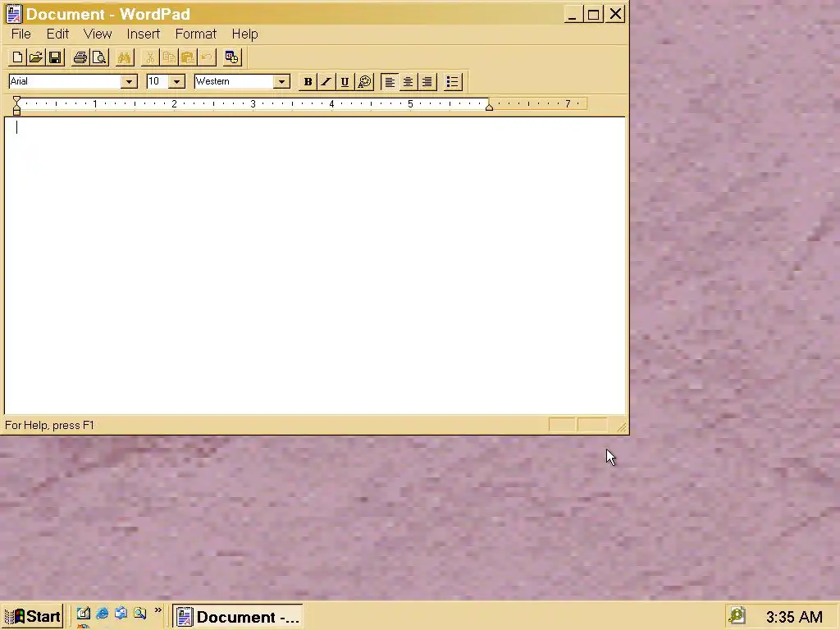Open the File menu

[21, 34]
